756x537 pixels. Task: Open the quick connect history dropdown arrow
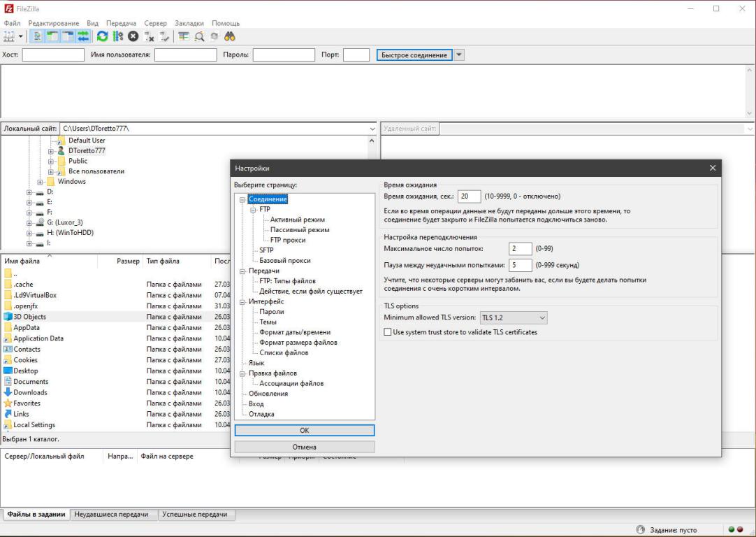click(459, 55)
